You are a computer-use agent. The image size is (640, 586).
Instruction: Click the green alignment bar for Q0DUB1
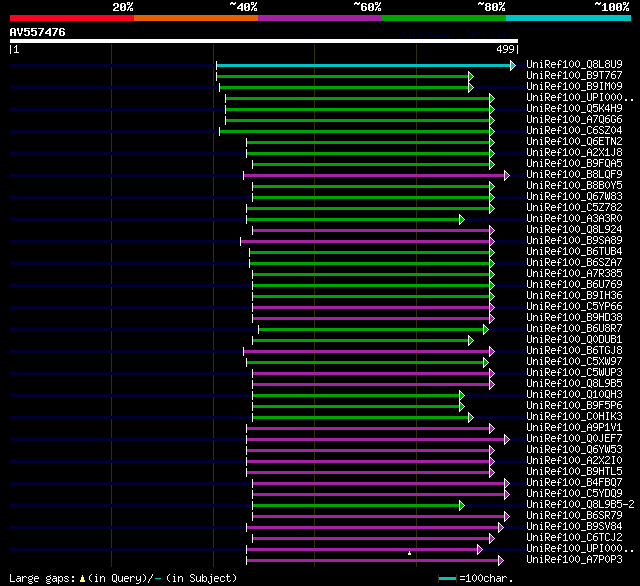[360, 341]
